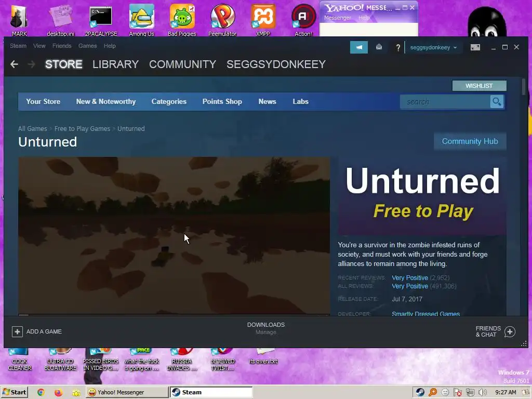Click the network tray icon

tap(470, 392)
